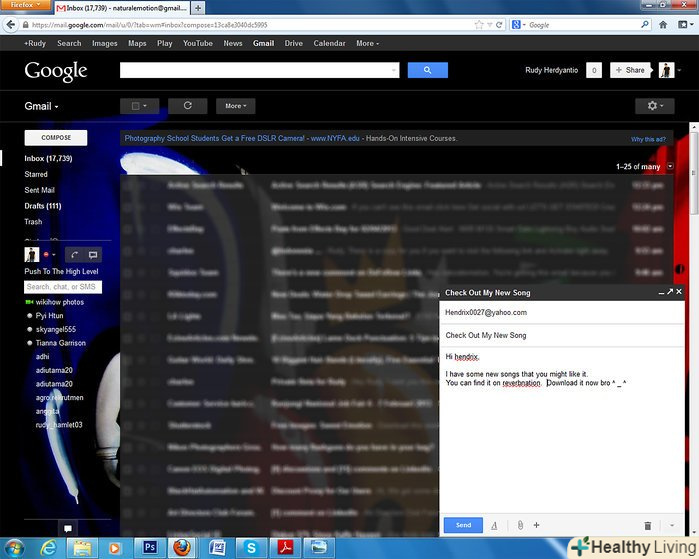
Task: Attach a file using the paperclip icon
Action: pyautogui.click(x=520, y=526)
